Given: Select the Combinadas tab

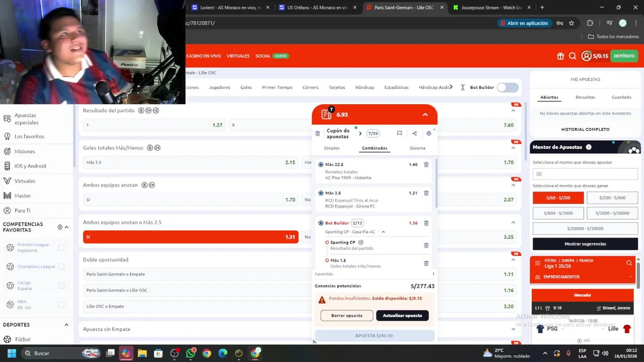Looking at the screenshot, I should (x=374, y=148).
